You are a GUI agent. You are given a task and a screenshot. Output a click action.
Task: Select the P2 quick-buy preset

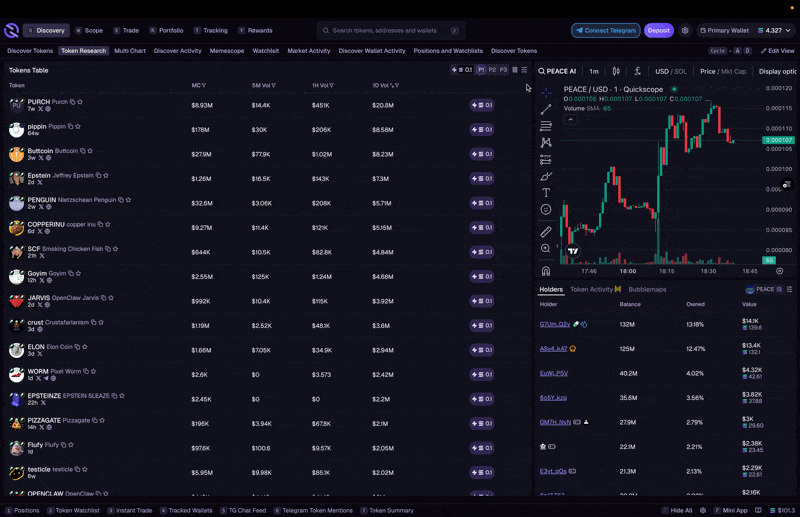pyautogui.click(x=492, y=70)
